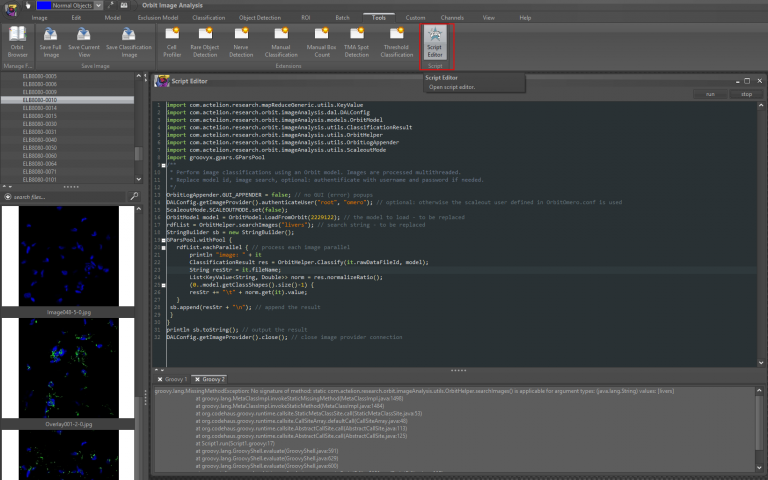Click the stop script button

[746, 94]
